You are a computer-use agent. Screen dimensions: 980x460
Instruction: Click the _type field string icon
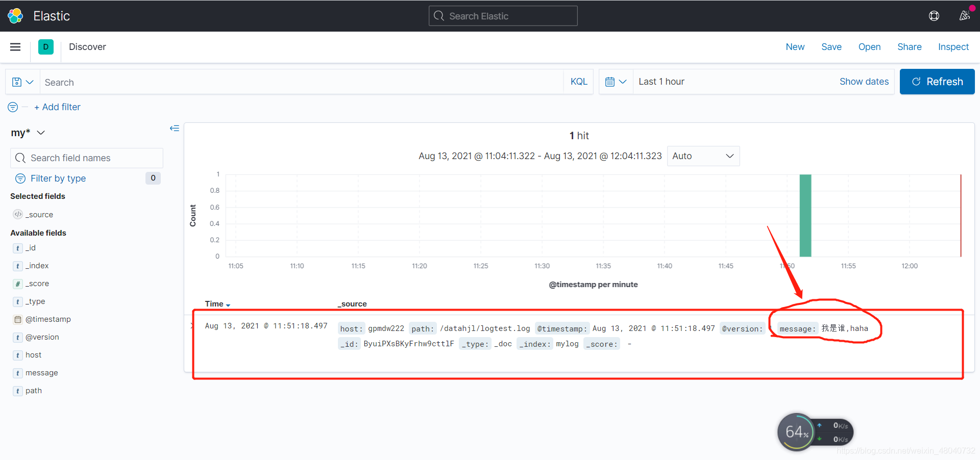[18, 301]
